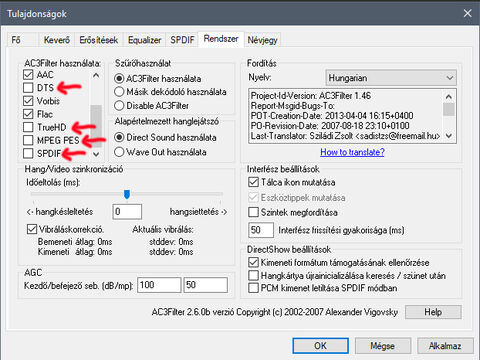480x360 pixels.
Task: Click the Report-Msgid-Bugs-To line
Action: (293, 106)
